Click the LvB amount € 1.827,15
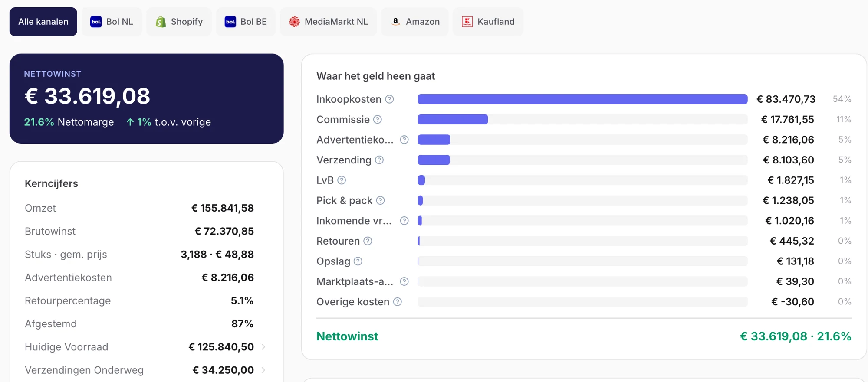 click(x=791, y=180)
